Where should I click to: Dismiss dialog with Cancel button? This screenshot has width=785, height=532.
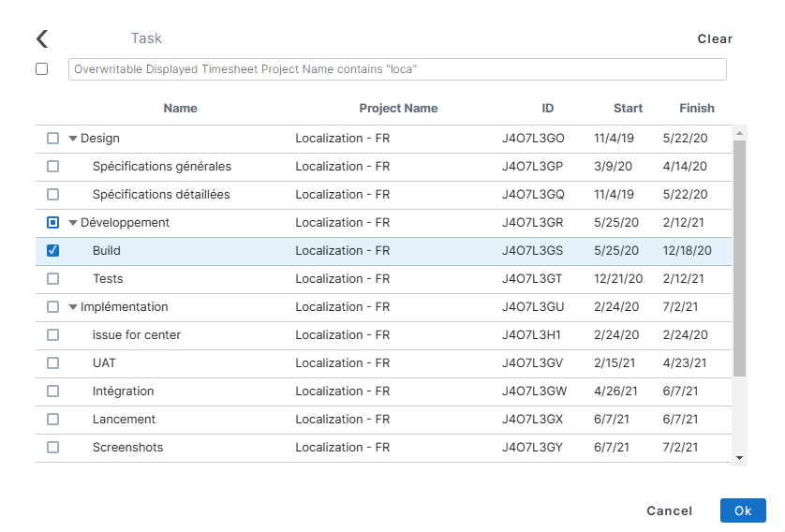pyautogui.click(x=669, y=510)
